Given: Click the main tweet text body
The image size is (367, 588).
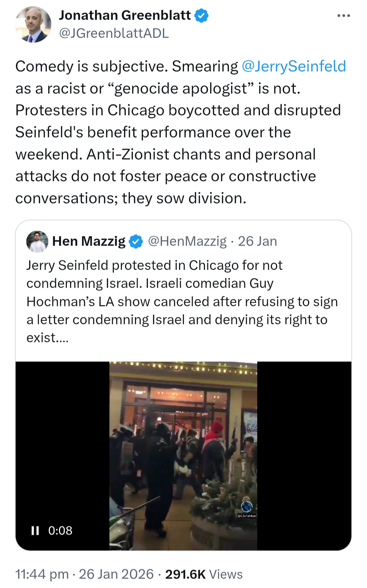Looking at the screenshot, I should point(180,132).
